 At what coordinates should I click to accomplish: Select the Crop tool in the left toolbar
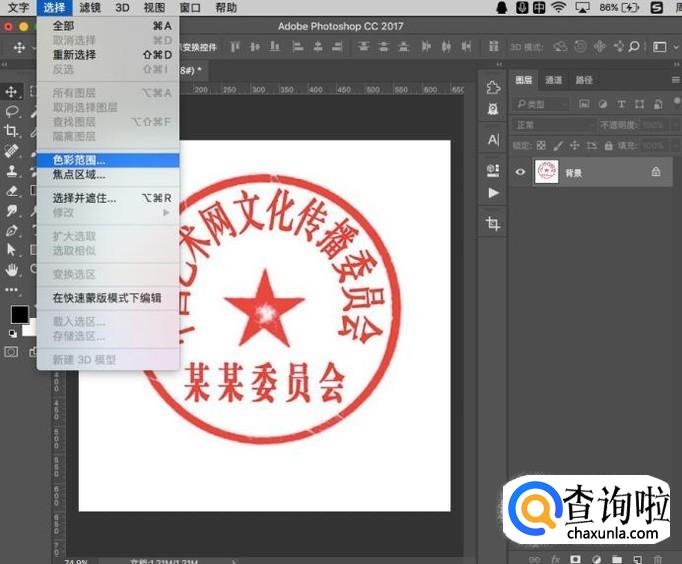pyautogui.click(x=12, y=130)
